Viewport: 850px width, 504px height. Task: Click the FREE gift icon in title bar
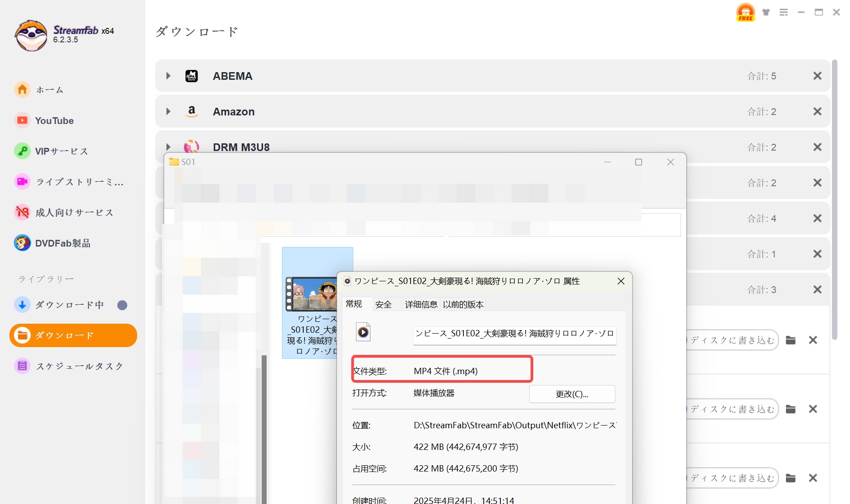pyautogui.click(x=745, y=12)
